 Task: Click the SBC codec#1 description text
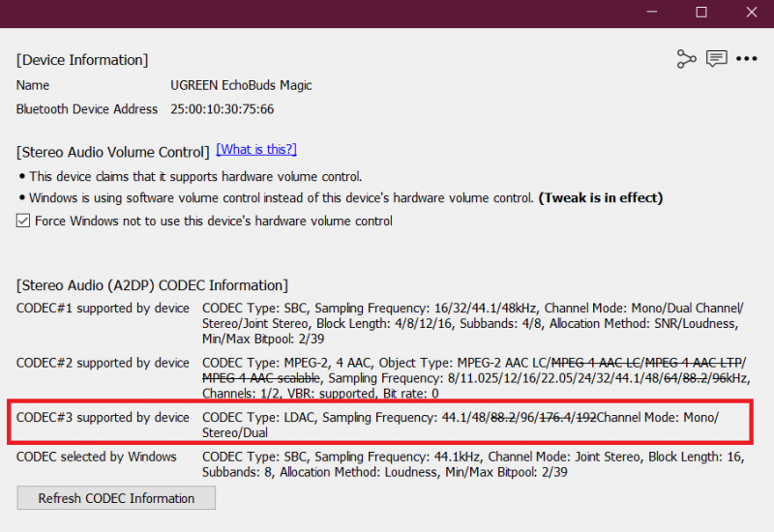[473, 323]
